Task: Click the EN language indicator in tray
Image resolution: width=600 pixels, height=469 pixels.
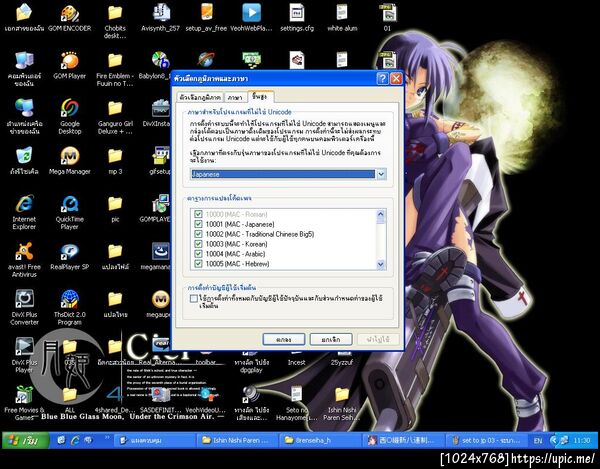Action: [538, 441]
